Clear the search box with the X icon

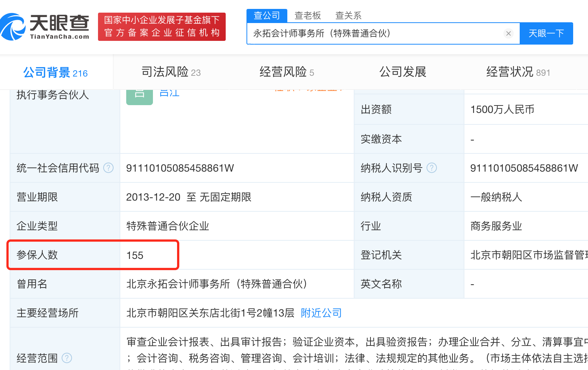click(508, 33)
